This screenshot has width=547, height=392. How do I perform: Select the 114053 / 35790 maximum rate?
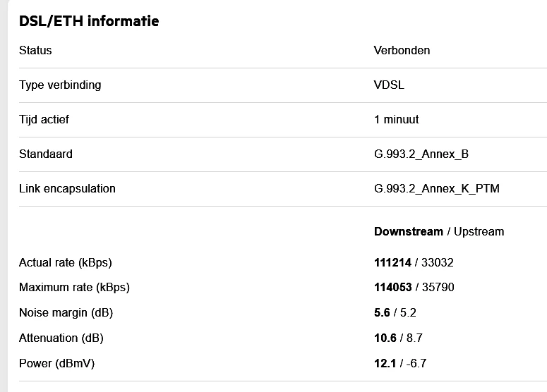click(x=414, y=288)
